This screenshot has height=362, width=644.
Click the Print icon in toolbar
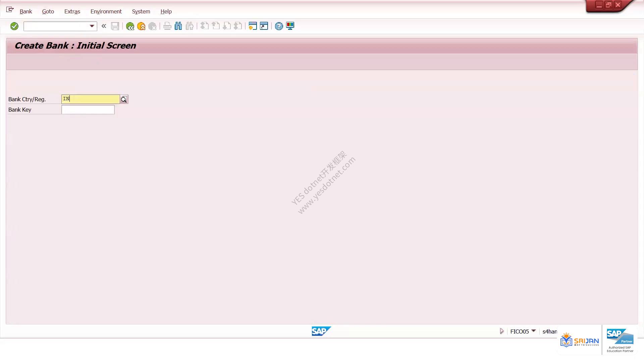(167, 26)
